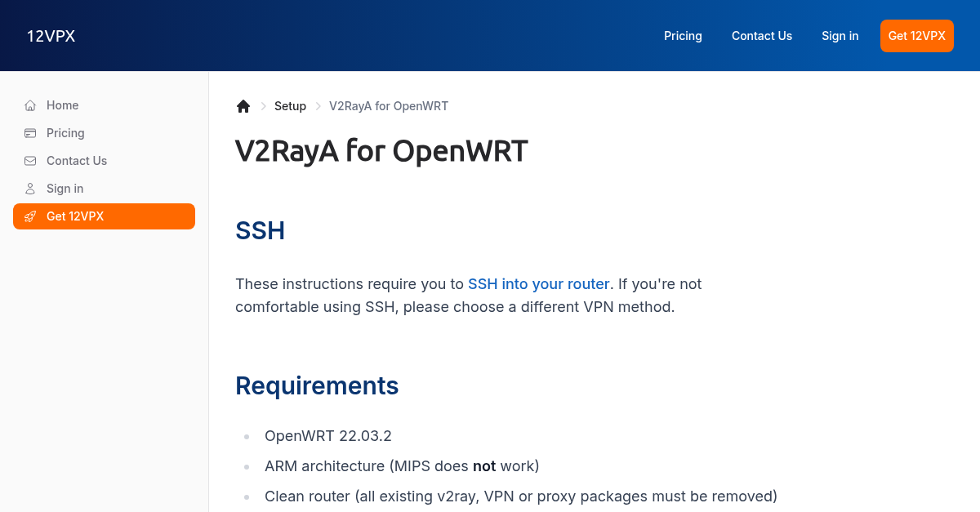This screenshot has width=980, height=512.
Task: Click the credit card icon next to sidebar Pricing
Action: (29, 133)
